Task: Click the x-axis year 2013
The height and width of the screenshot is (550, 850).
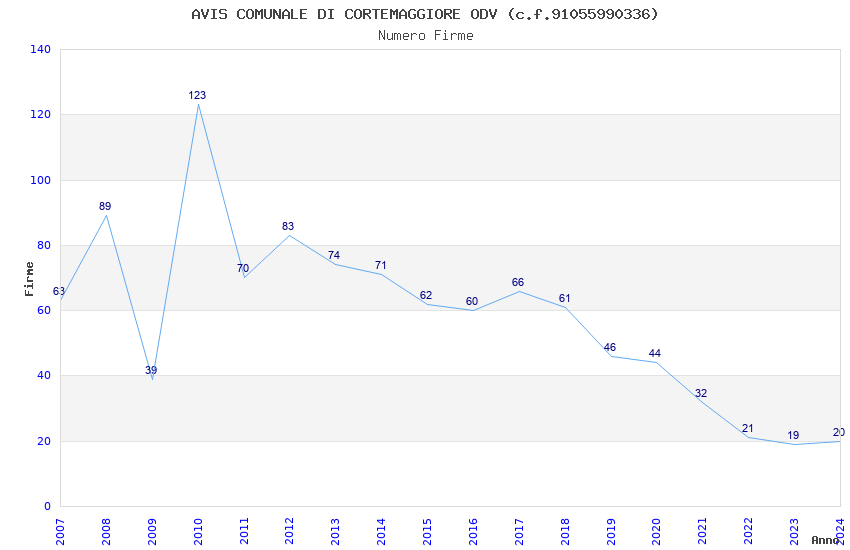Action: tap(336, 532)
